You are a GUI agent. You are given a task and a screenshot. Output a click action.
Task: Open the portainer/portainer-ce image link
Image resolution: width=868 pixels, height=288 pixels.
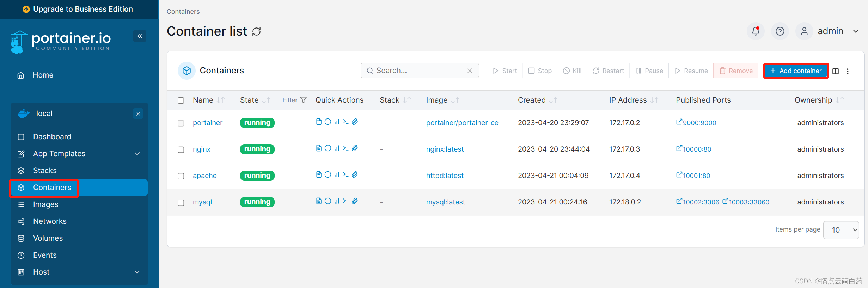462,123
